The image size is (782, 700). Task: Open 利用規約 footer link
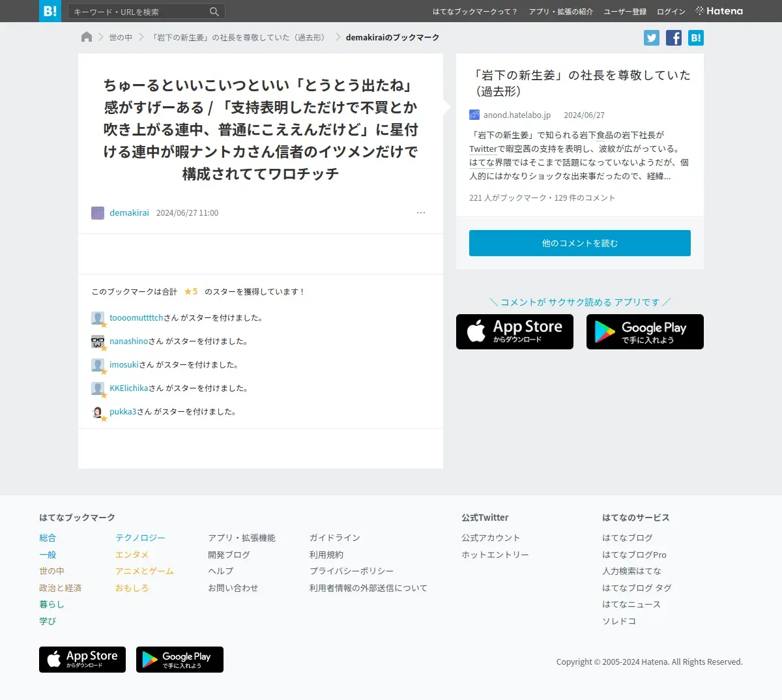coord(326,555)
